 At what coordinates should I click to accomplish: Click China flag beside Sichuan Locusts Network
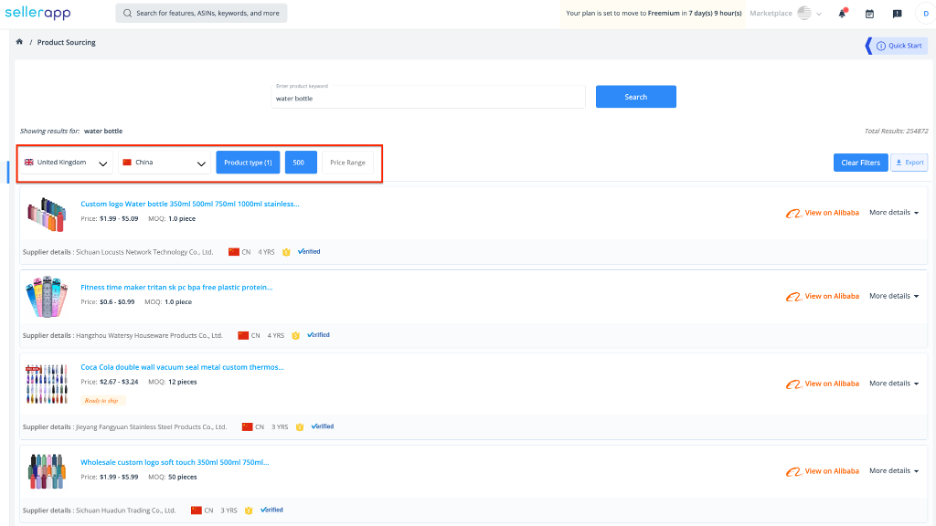[233, 252]
